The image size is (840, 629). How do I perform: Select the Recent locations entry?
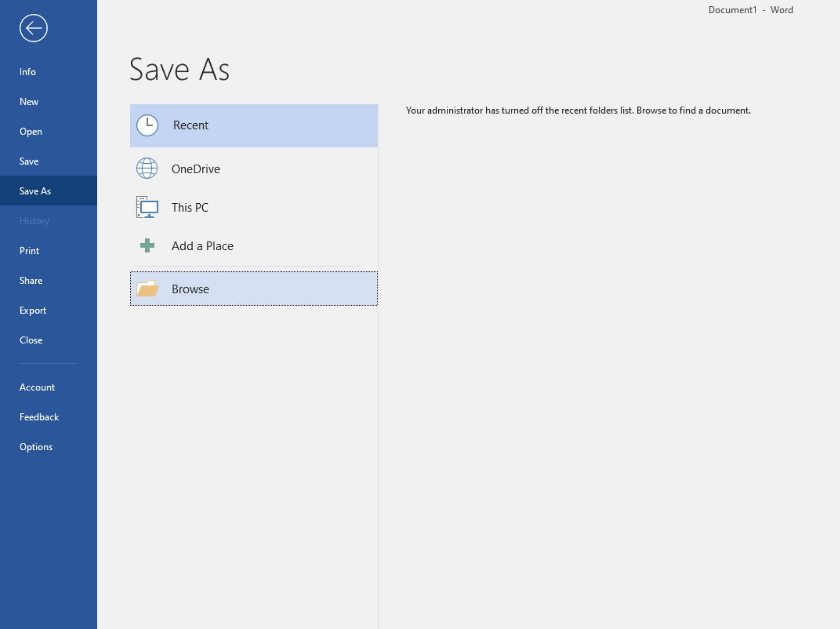[x=253, y=125]
